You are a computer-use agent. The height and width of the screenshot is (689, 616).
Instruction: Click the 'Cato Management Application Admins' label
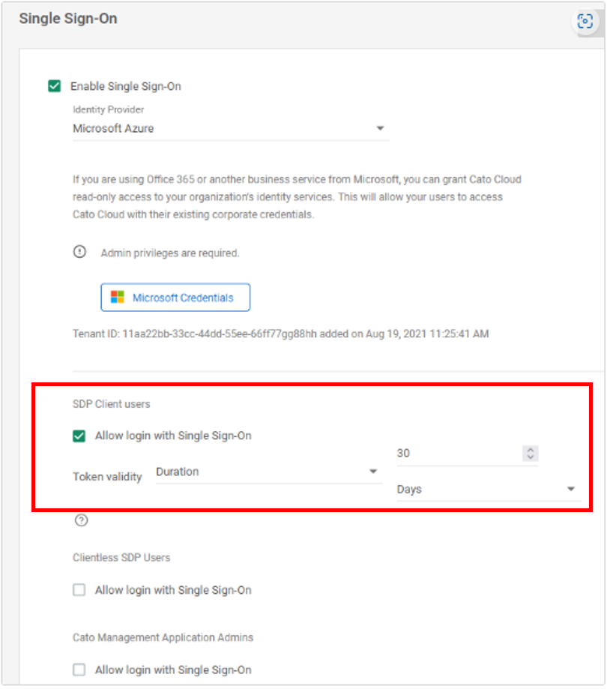(163, 637)
